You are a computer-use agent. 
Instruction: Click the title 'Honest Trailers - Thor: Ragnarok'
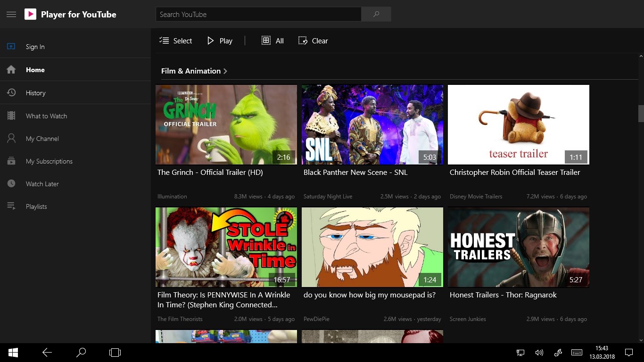pyautogui.click(x=503, y=295)
